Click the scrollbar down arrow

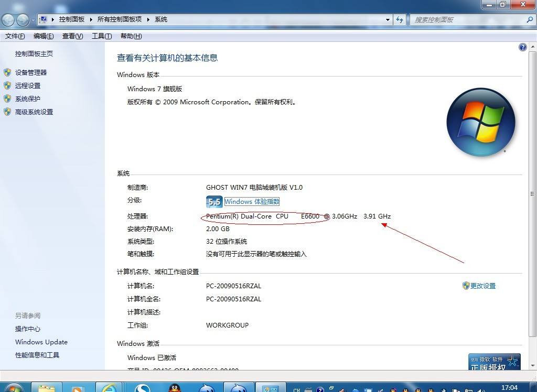[x=532, y=366]
